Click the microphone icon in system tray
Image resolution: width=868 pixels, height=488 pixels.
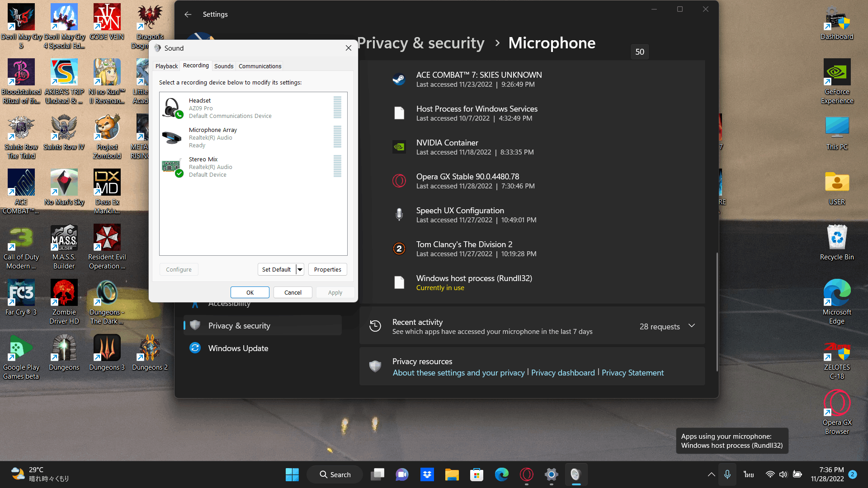point(727,474)
